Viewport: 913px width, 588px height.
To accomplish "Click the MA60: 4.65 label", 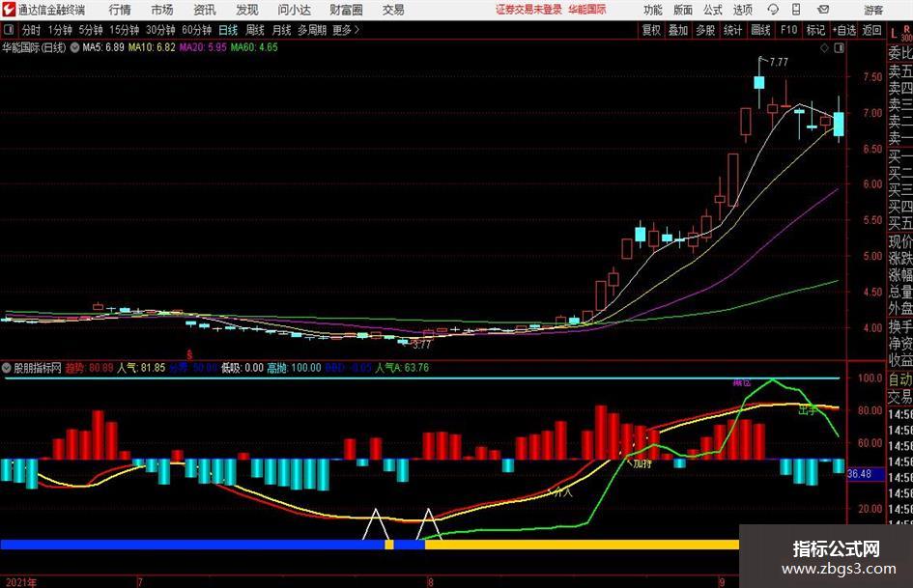I will pyautogui.click(x=254, y=47).
